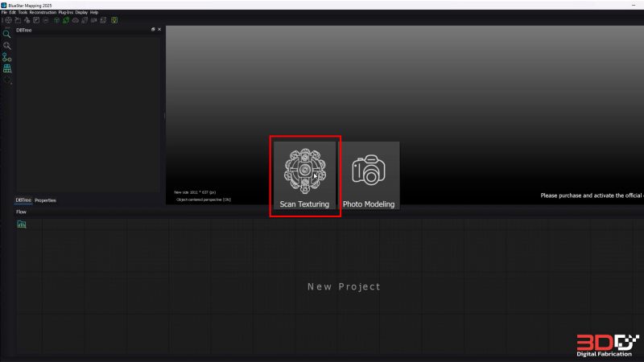Open the Help menu
644x362 pixels.
click(x=94, y=12)
